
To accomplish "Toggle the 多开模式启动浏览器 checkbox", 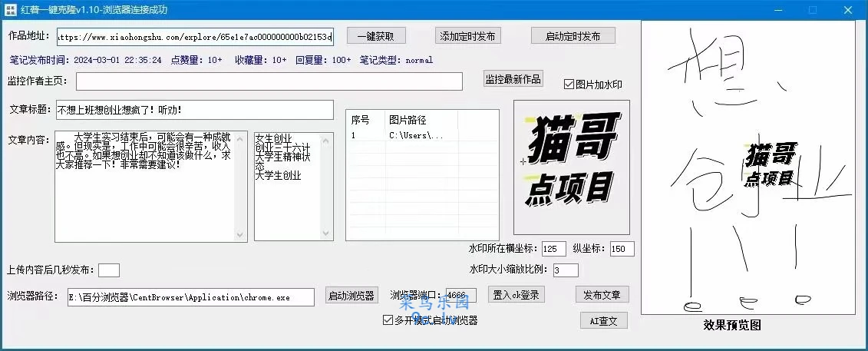I will (x=388, y=320).
